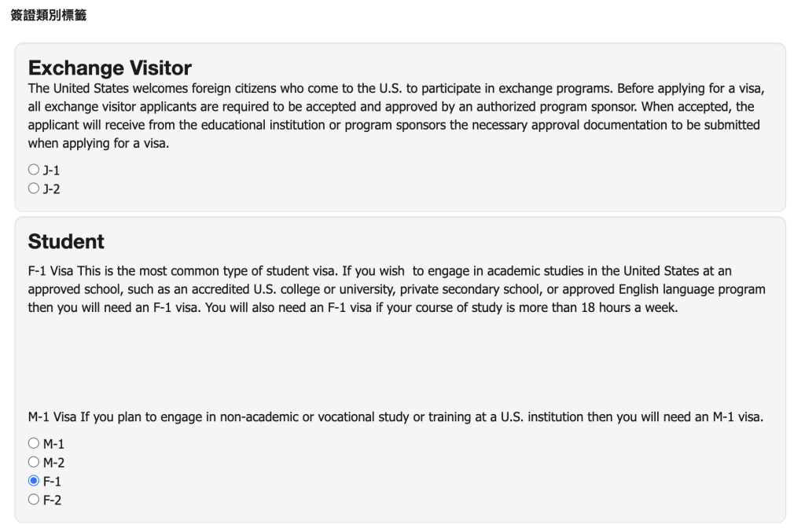The width and height of the screenshot is (805, 532).
Task: Click the selected F-1 radio button
Action: pyautogui.click(x=33, y=481)
